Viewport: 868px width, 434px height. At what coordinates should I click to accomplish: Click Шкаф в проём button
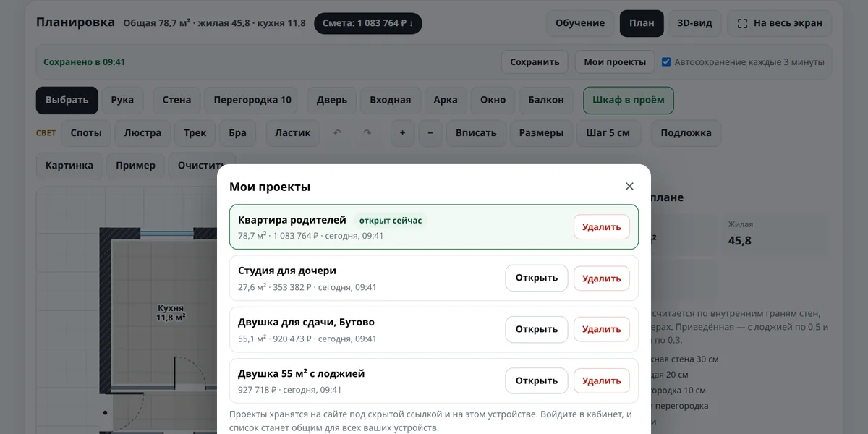point(629,101)
